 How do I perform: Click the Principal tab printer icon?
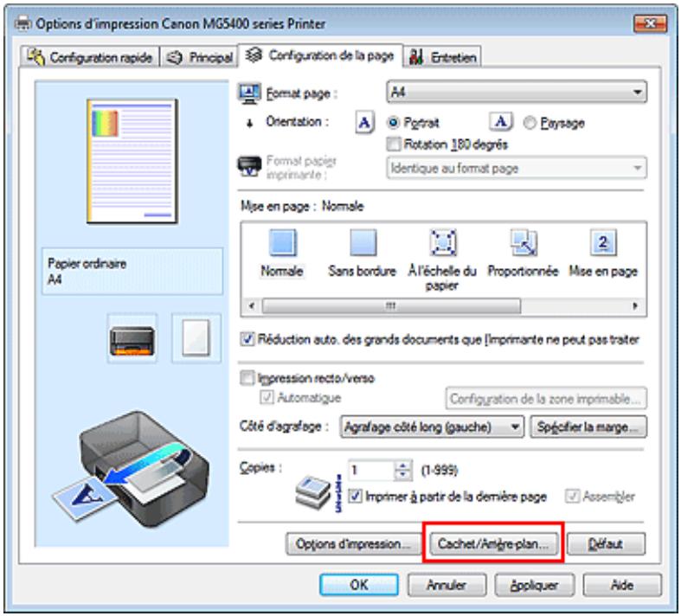coord(175,57)
